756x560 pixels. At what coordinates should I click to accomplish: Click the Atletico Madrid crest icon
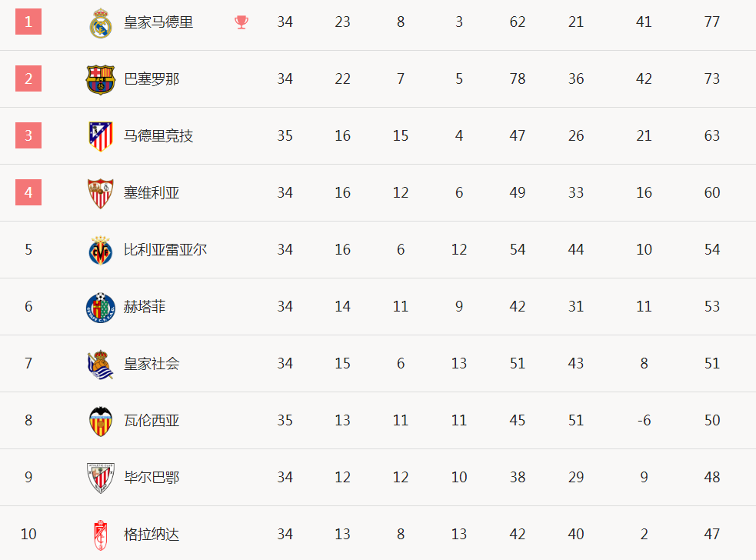pos(101,136)
